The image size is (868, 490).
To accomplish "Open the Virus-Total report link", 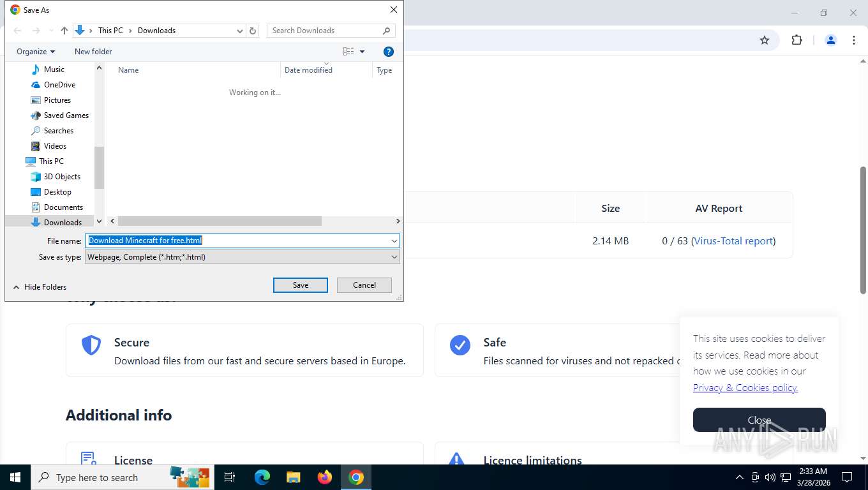I will click(733, 241).
